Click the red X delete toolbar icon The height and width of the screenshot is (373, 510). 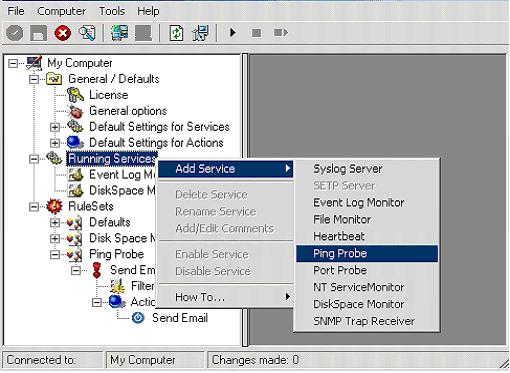coord(63,33)
